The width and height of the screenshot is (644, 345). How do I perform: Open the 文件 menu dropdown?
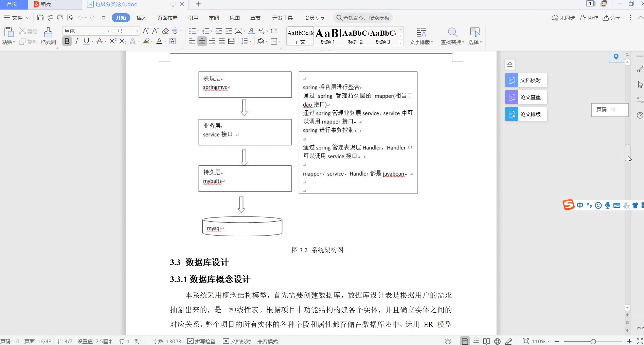(x=17, y=18)
